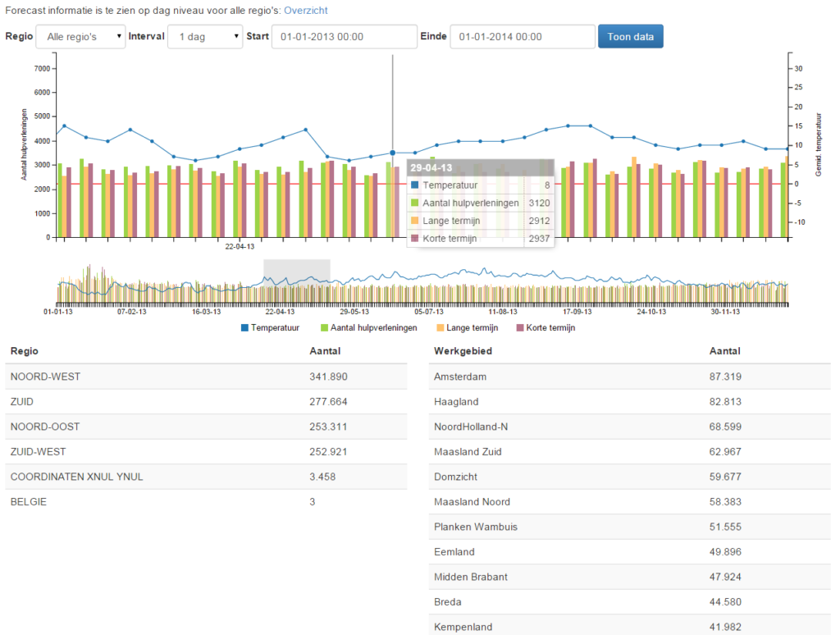Click Breda in the Werkgebied table
840x635 pixels.
pyautogui.click(x=447, y=602)
